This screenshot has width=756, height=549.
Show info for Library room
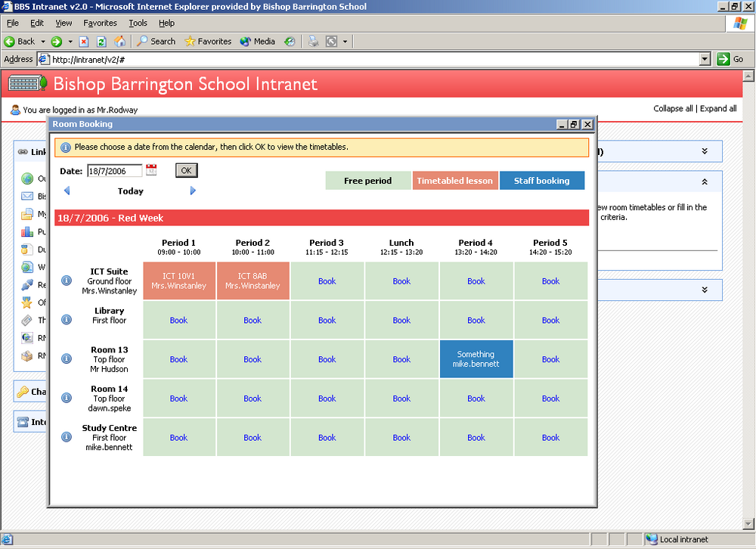point(67,320)
